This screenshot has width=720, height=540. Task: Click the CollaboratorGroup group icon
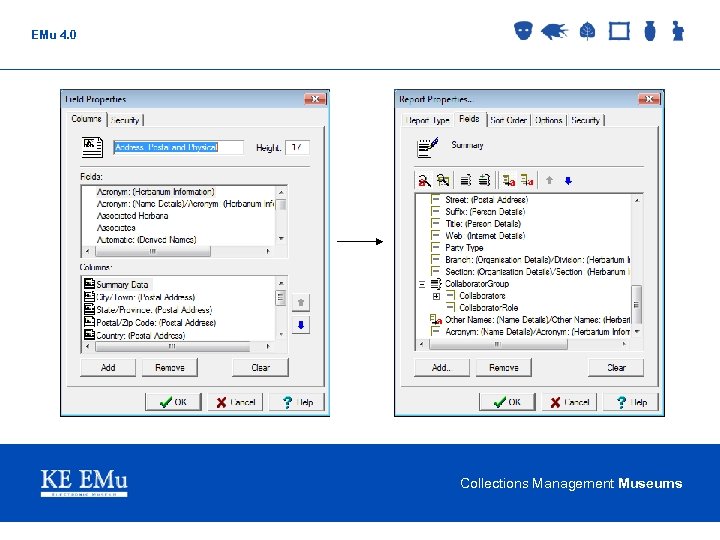tap(436, 284)
